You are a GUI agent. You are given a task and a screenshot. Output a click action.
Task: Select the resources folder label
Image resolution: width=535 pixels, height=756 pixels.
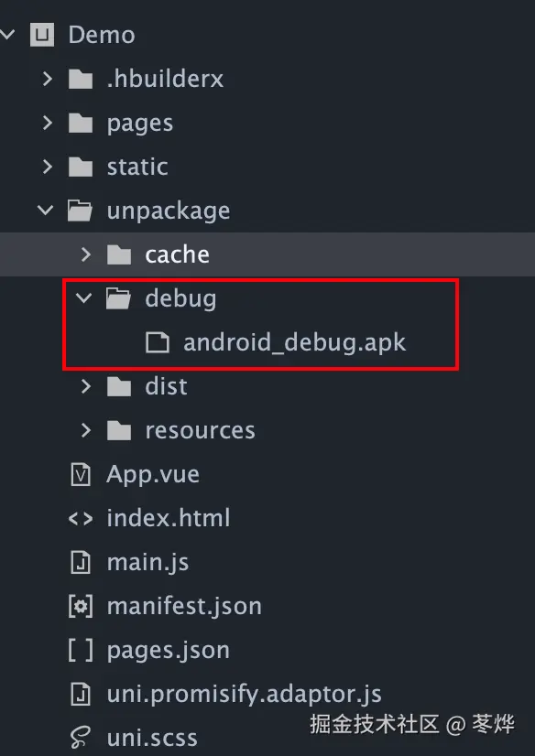click(201, 430)
